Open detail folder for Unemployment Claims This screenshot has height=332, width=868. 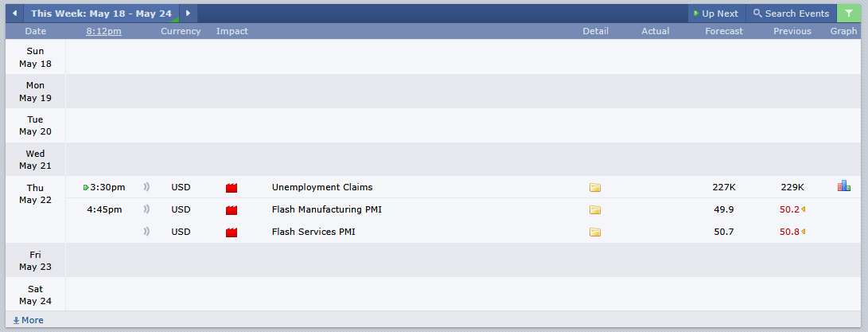click(595, 187)
